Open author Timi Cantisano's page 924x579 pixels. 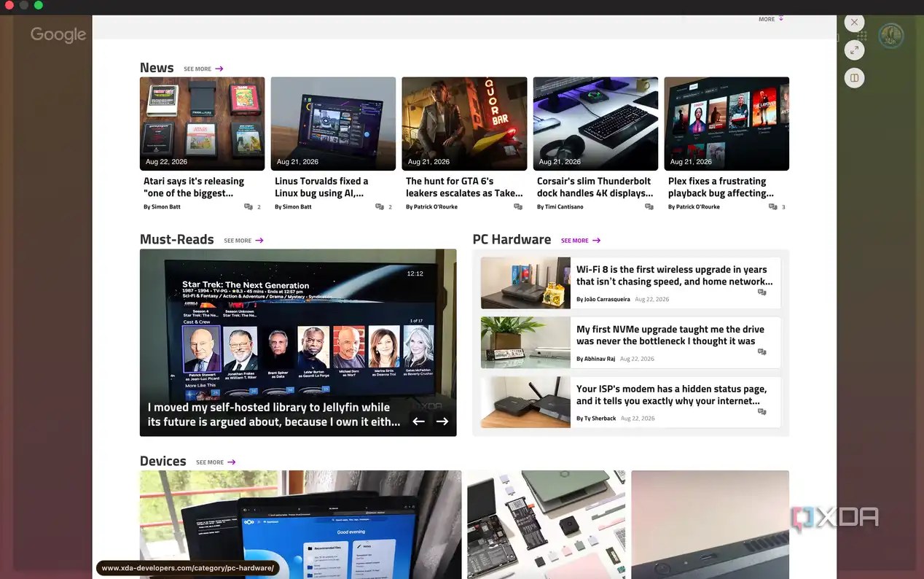[x=560, y=207]
